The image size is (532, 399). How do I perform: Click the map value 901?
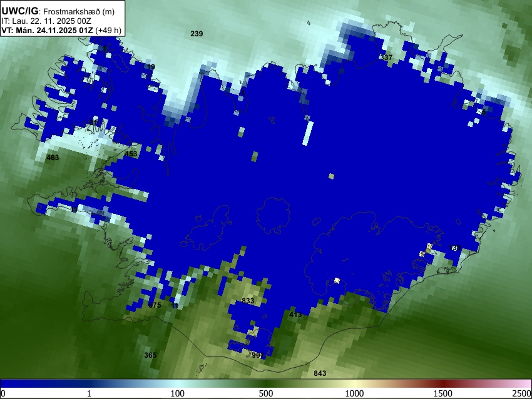point(258,355)
